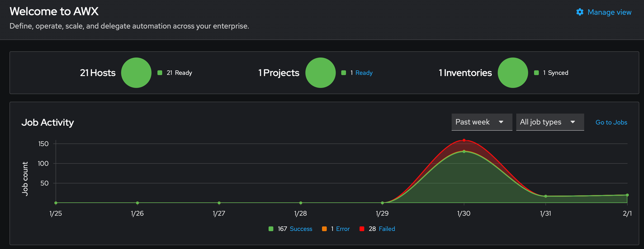Click the 'Welcome to AWX' heading
Image resolution: width=644 pixels, height=249 pixels.
click(x=54, y=11)
